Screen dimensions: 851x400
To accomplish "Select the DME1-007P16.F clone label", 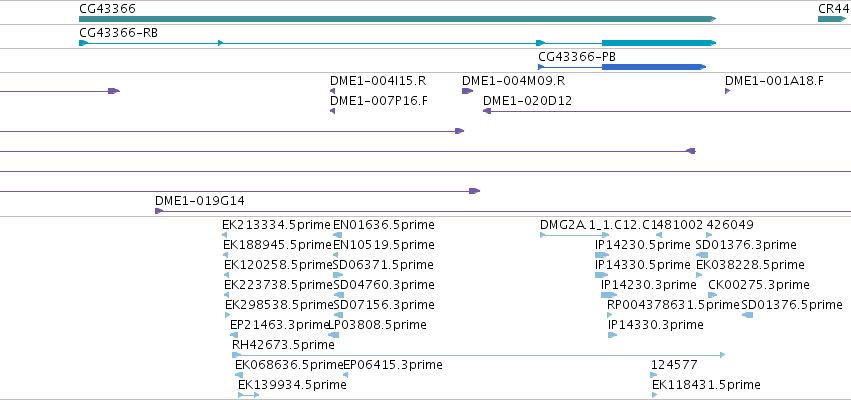I will tap(378, 101).
